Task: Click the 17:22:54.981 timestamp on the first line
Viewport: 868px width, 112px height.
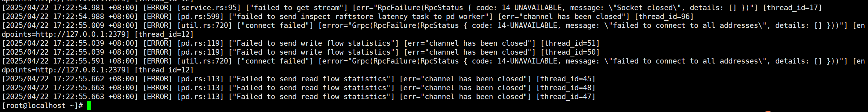Action: [78, 7]
